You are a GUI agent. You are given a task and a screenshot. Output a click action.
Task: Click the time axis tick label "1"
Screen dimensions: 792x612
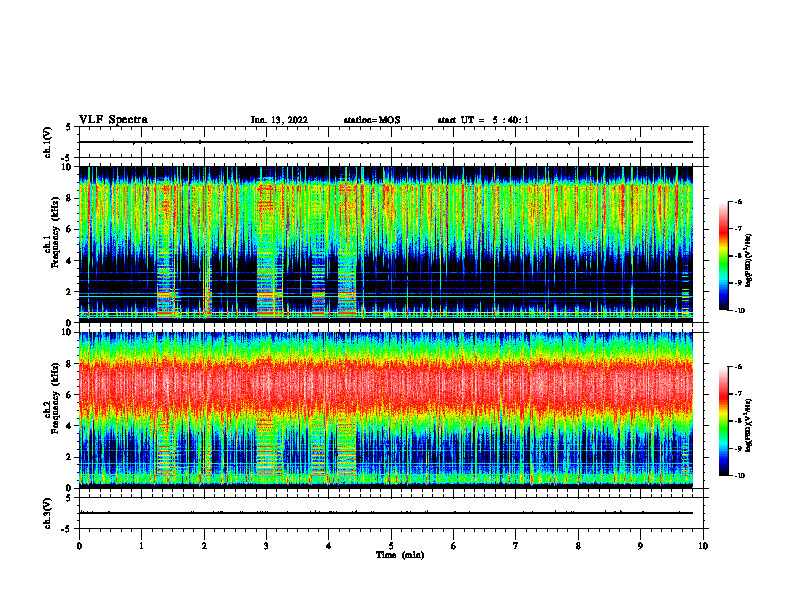[x=141, y=546]
